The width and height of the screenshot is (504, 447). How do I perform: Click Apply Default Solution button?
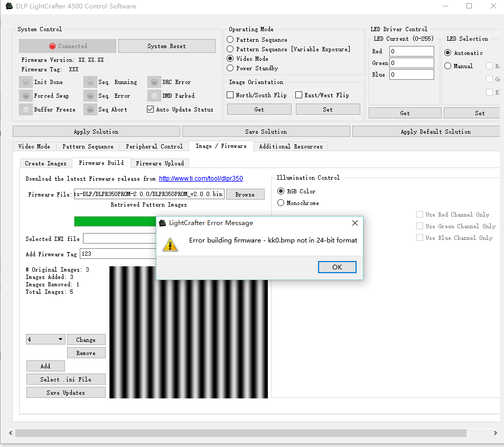(x=426, y=132)
